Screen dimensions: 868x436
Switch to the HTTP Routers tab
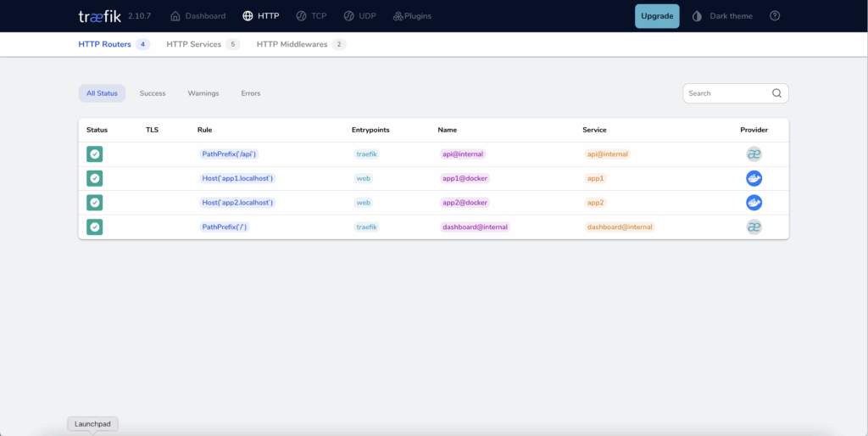[x=114, y=44]
